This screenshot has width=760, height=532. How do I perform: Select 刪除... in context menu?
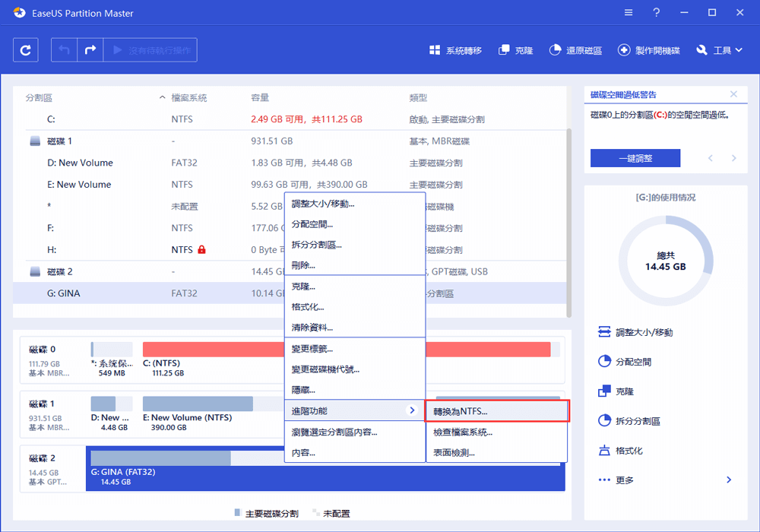(x=355, y=265)
